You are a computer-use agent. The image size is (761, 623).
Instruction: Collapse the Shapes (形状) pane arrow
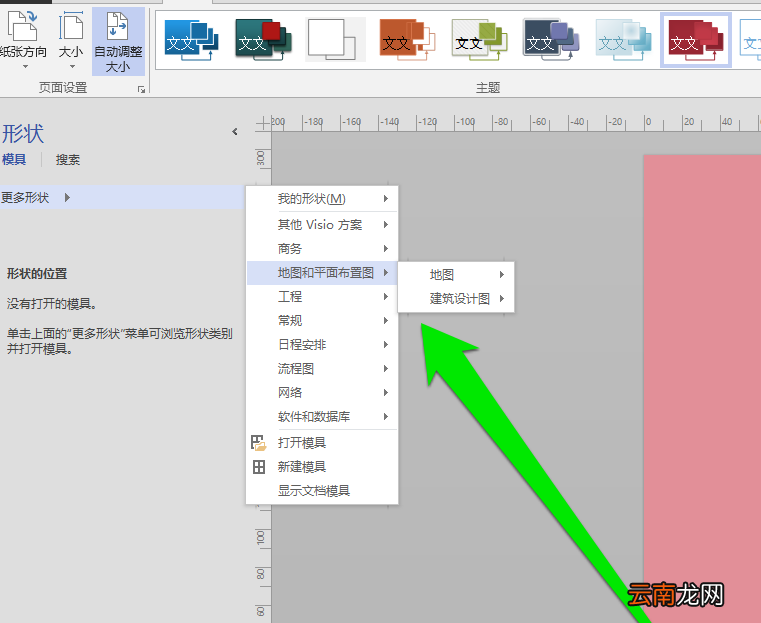(x=235, y=131)
